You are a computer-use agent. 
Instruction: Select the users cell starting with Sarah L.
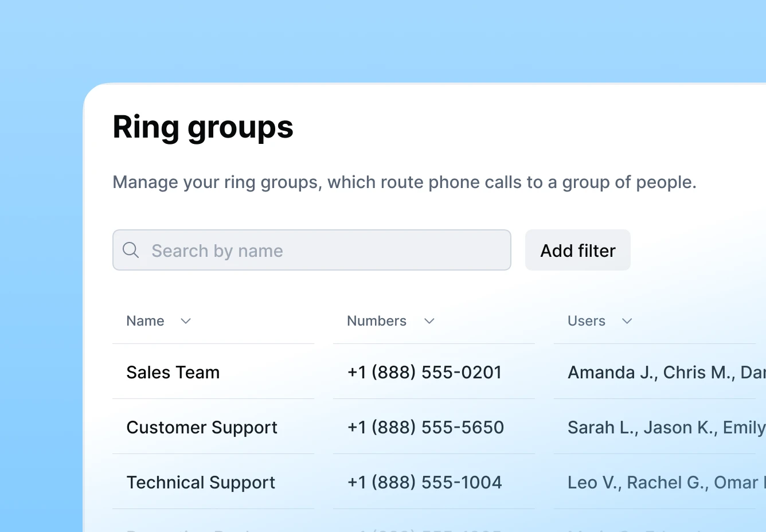(x=665, y=428)
